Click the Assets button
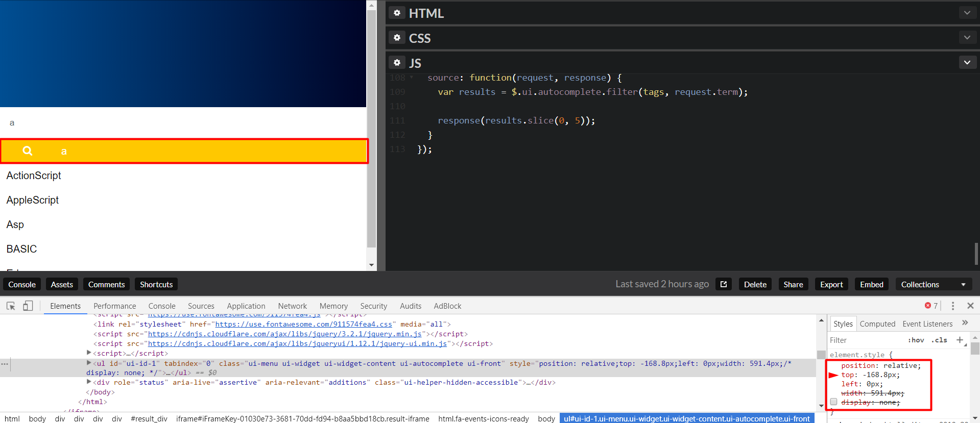Image resolution: width=980 pixels, height=423 pixels. coord(62,284)
